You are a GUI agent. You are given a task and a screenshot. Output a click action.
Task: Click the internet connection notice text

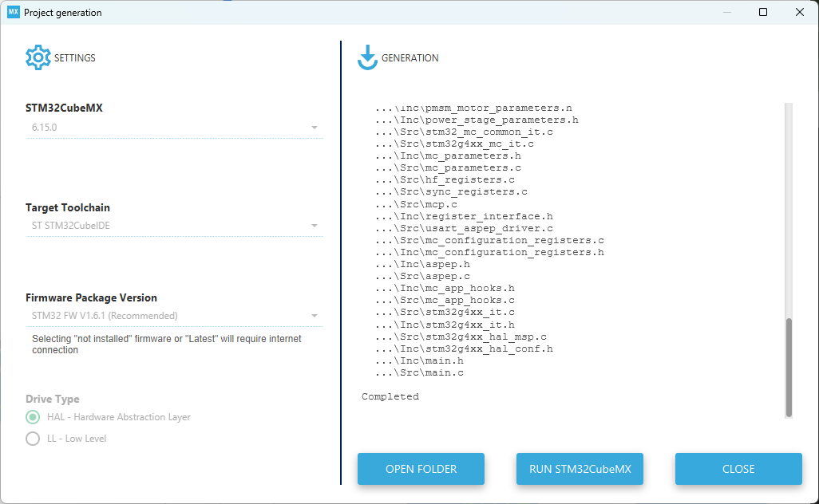pyautogui.click(x=167, y=345)
